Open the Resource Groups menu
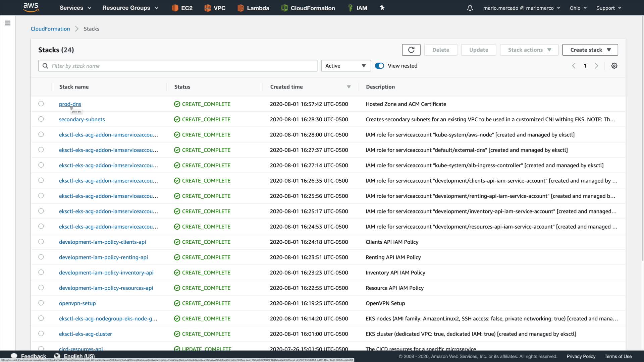 (130, 8)
